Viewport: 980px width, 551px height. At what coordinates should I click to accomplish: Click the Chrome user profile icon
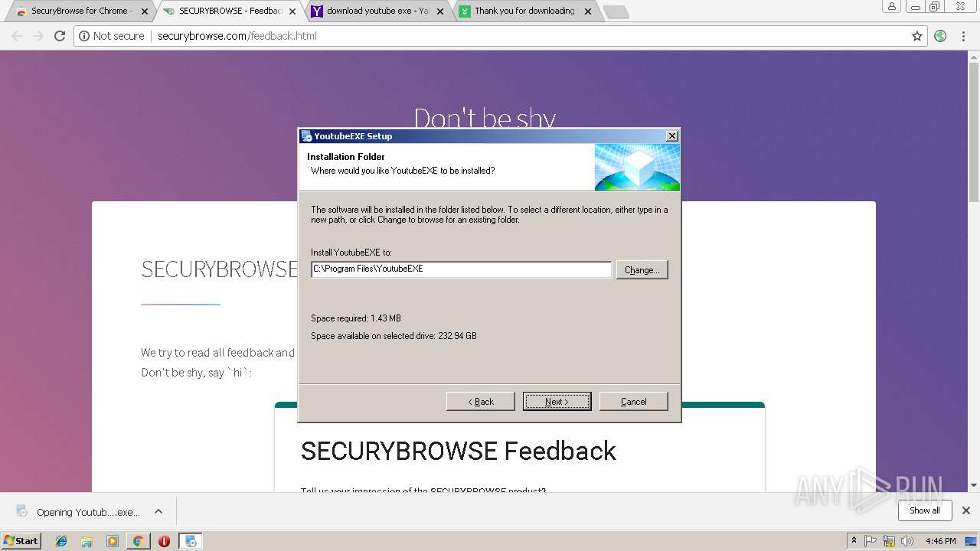click(892, 7)
